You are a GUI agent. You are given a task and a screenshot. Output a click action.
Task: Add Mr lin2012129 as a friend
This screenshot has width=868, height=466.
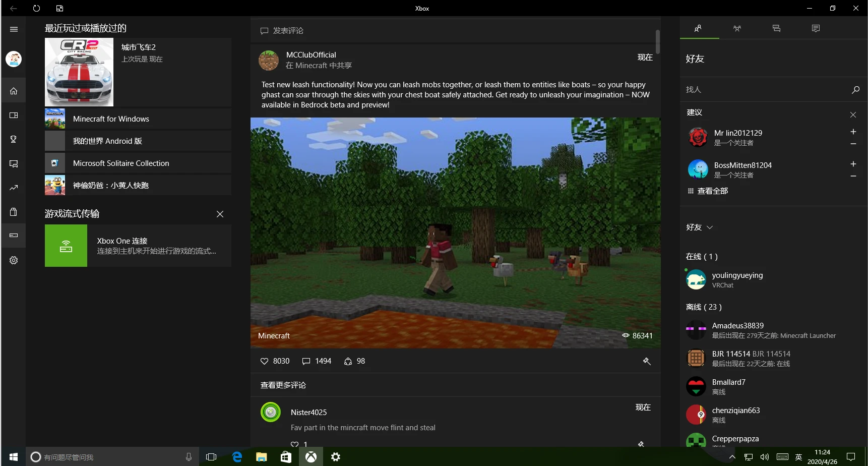pos(853,132)
